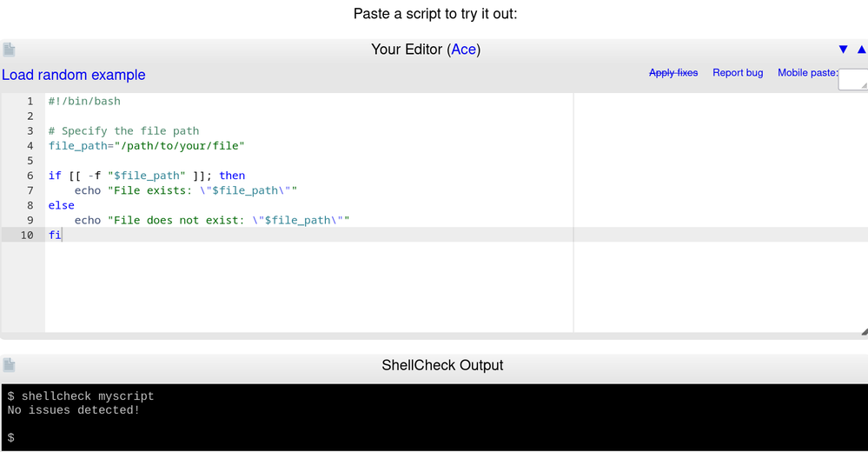Open the Report bug link
Image resolution: width=868 pixels, height=452 pixels.
738,73
